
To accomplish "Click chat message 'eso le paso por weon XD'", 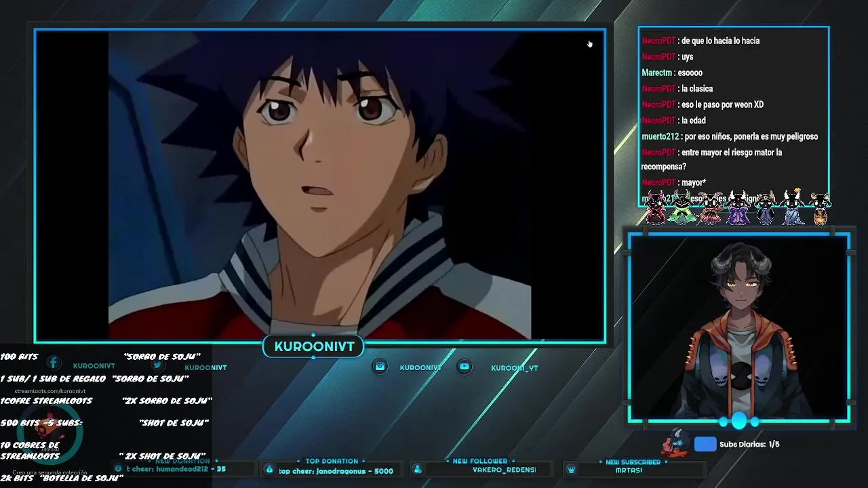I will pos(703,104).
